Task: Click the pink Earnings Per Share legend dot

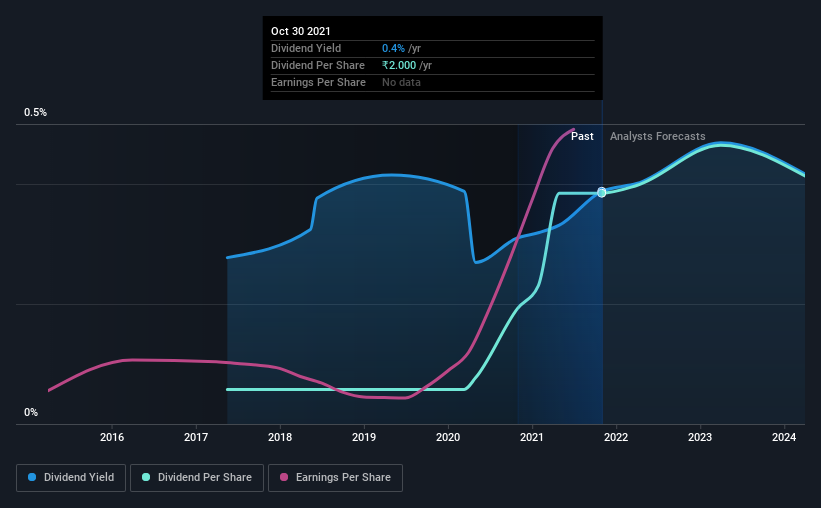Action: click(x=284, y=477)
